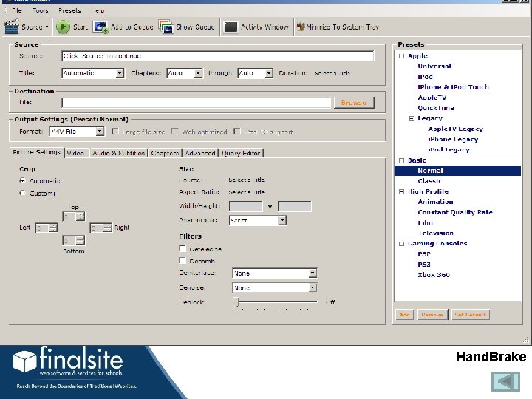Adjust the Deblock slider

pos(236,302)
